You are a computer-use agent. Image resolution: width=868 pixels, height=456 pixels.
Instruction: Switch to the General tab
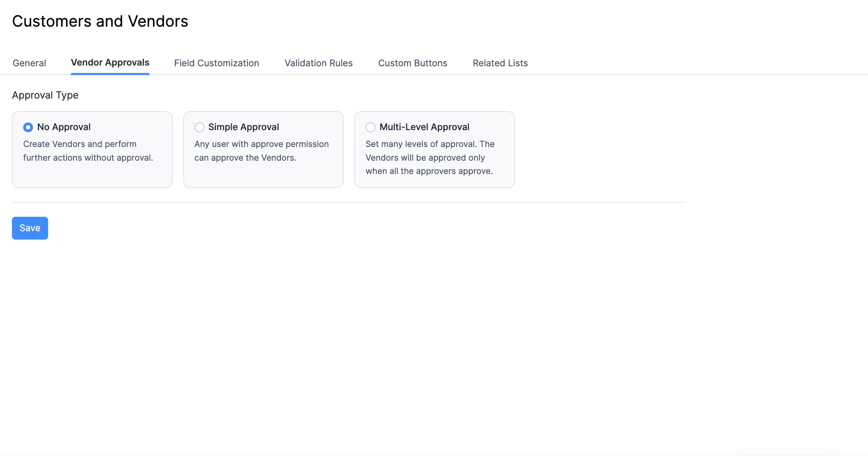click(x=29, y=63)
